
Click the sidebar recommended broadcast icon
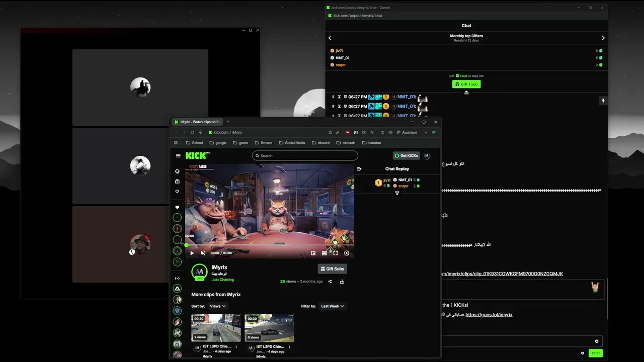click(177, 278)
